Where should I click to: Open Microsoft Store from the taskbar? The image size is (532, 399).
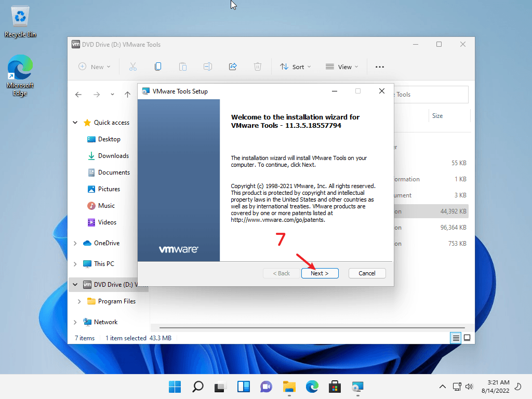tap(335, 387)
